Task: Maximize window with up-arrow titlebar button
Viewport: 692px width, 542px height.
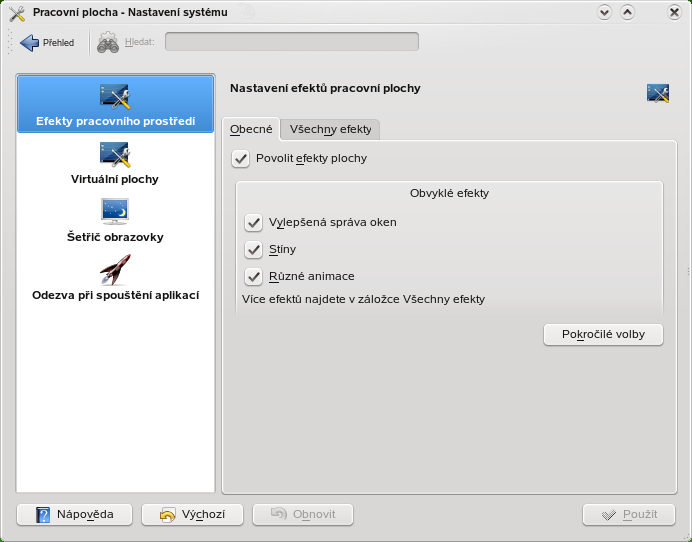Action: click(x=627, y=12)
